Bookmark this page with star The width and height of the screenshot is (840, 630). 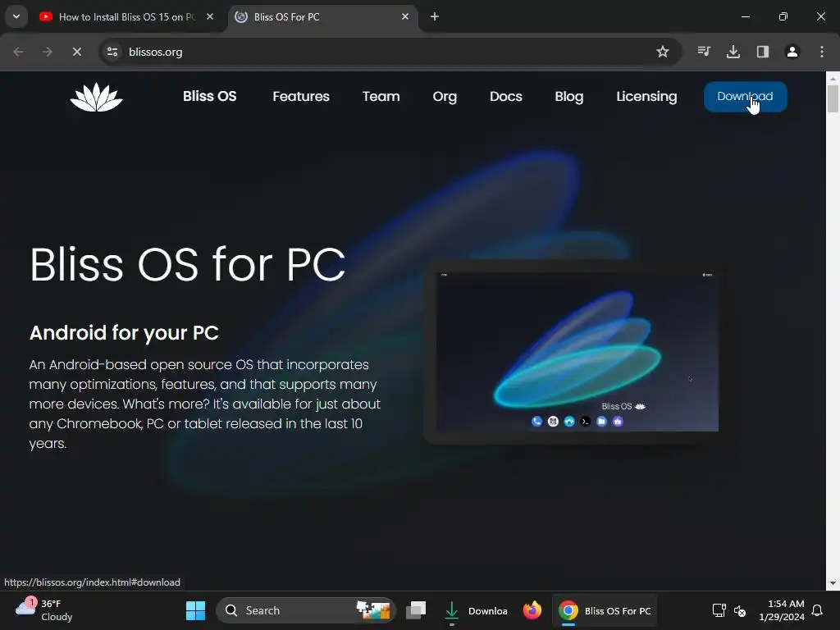point(663,52)
